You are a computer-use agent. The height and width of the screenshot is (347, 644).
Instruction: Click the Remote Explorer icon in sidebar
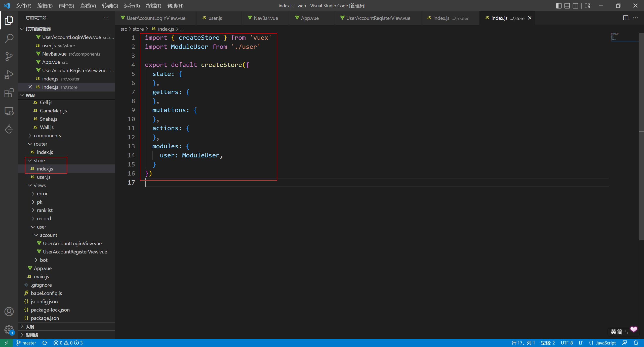(9, 112)
